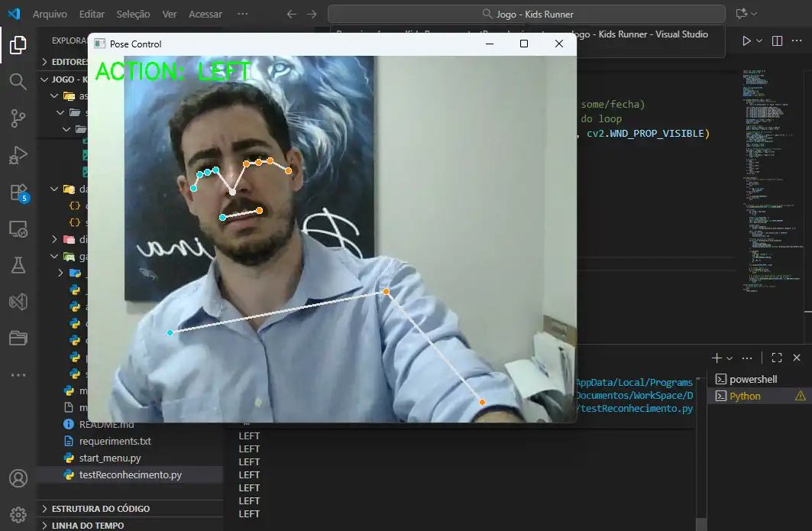Image resolution: width=812 pixels, height=531 pixels.
Task: Run the Python file with play button
Action: coord(746,40)
